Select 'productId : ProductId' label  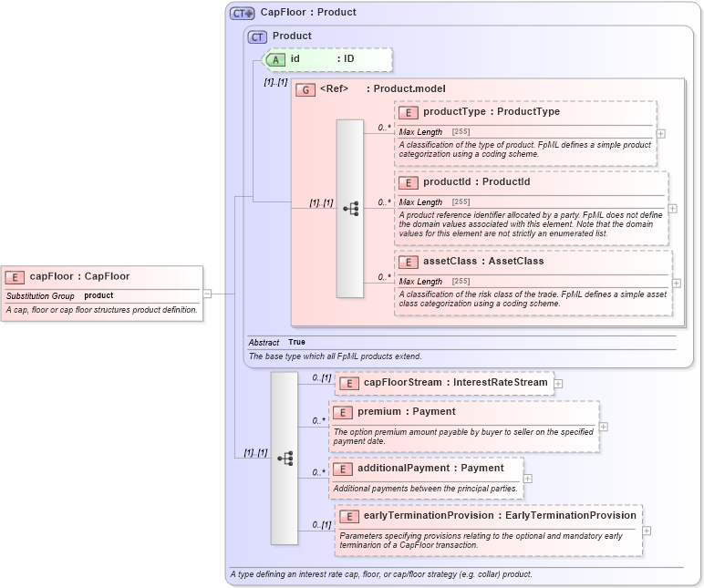476,181
